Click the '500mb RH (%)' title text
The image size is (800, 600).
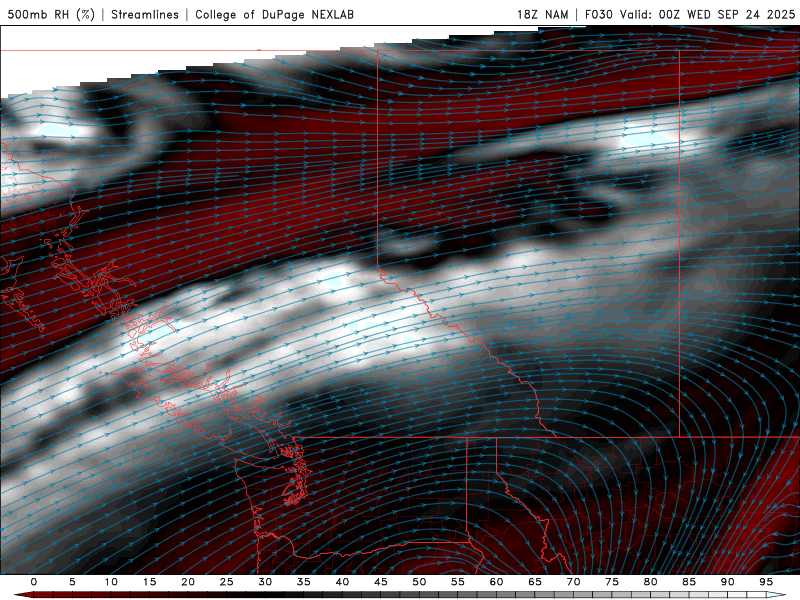point(52,14)
